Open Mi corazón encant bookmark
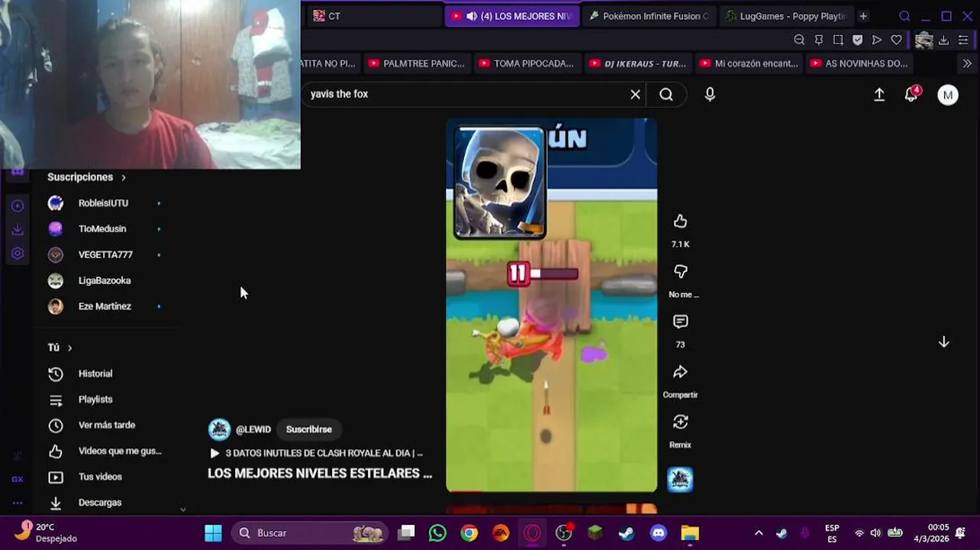This screenshot has width=980, height=550. [x=749, y=63]
